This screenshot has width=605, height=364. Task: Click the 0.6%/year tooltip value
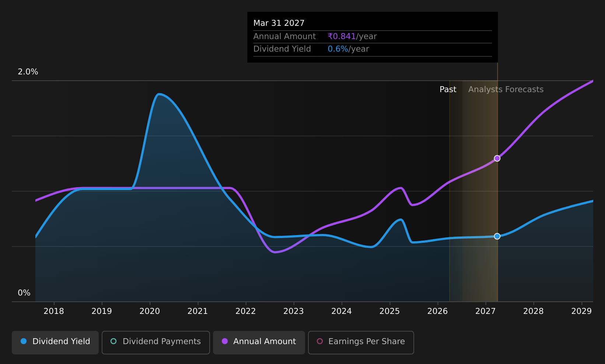[x=348, y=49]
